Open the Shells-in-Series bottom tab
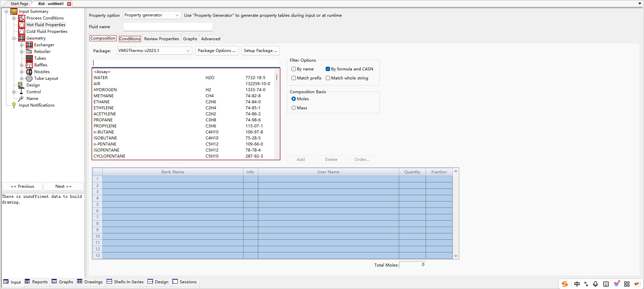This screenshot has width=644, height=289. (125, 282)
